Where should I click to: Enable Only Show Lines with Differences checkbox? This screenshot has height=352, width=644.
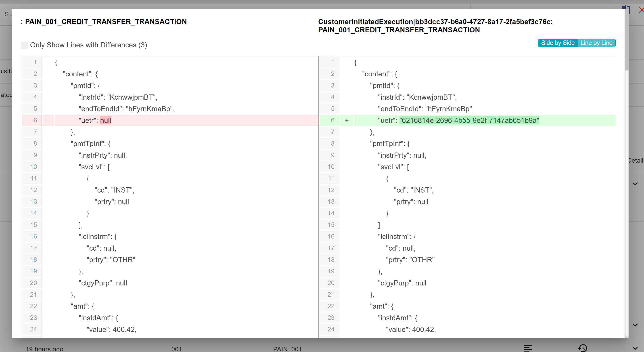(x=24, y=45)
